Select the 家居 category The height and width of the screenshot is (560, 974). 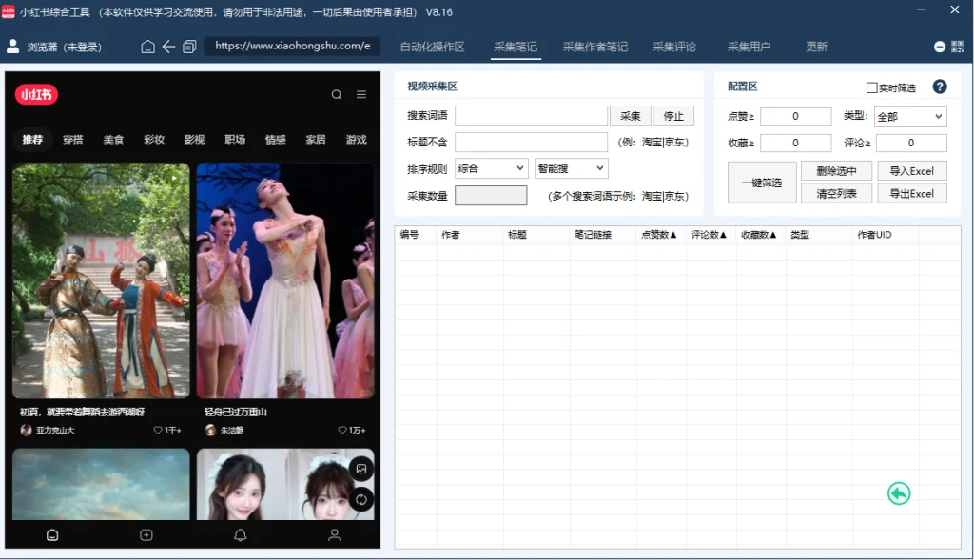316,139
